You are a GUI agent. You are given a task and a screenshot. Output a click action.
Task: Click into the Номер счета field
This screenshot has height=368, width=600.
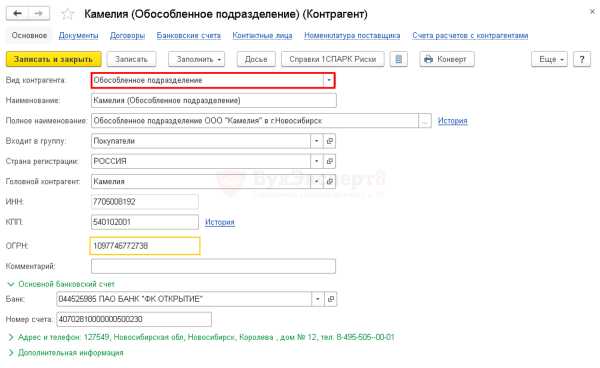click(134, 319)
